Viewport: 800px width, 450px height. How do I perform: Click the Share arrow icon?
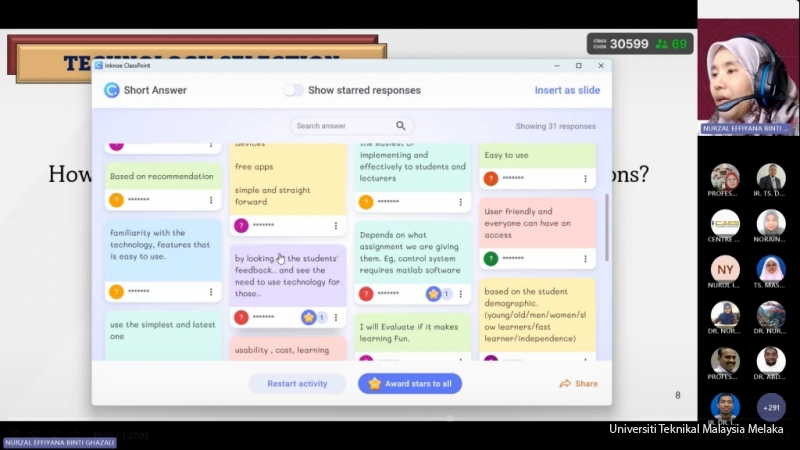coord(565,384)
